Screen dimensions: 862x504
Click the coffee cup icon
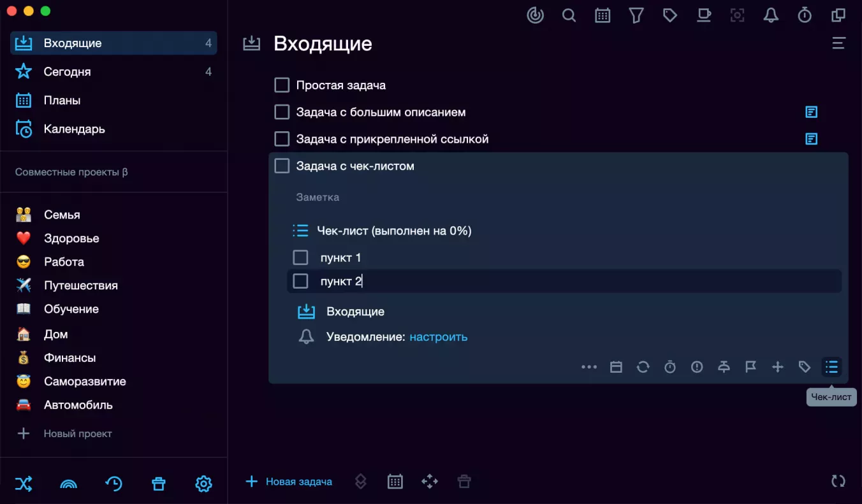[704, 15]
